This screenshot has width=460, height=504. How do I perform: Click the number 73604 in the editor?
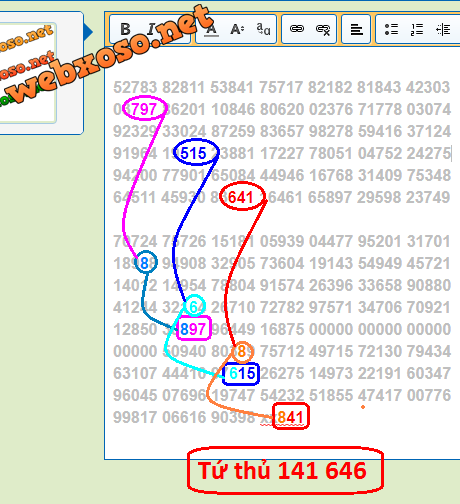[x=282, y=263]
